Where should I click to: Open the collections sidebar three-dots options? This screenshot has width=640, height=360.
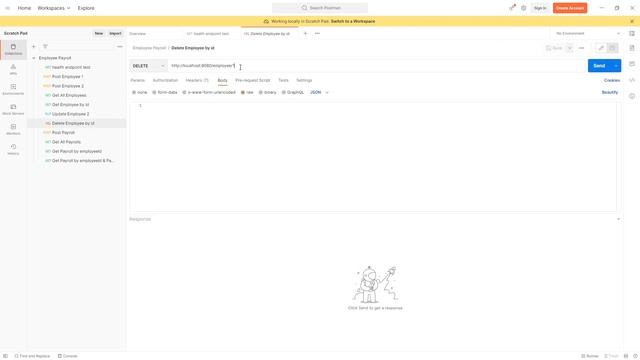point(120,47)
